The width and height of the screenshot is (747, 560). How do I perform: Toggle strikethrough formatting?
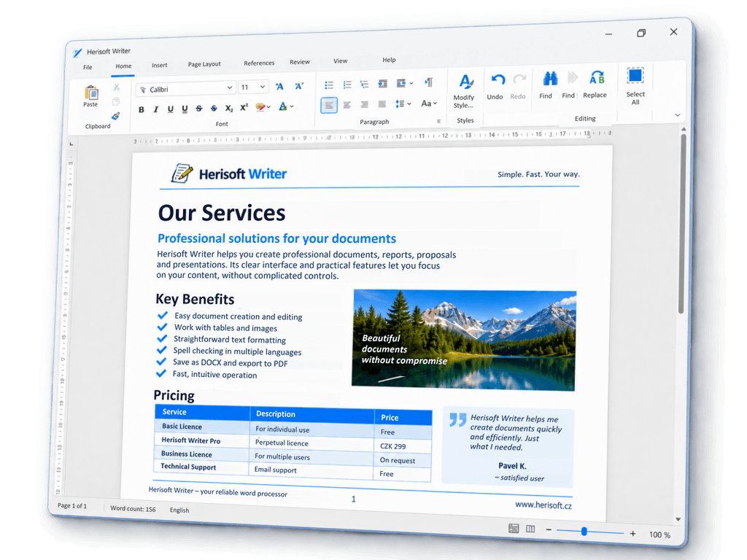pos(199,109)
